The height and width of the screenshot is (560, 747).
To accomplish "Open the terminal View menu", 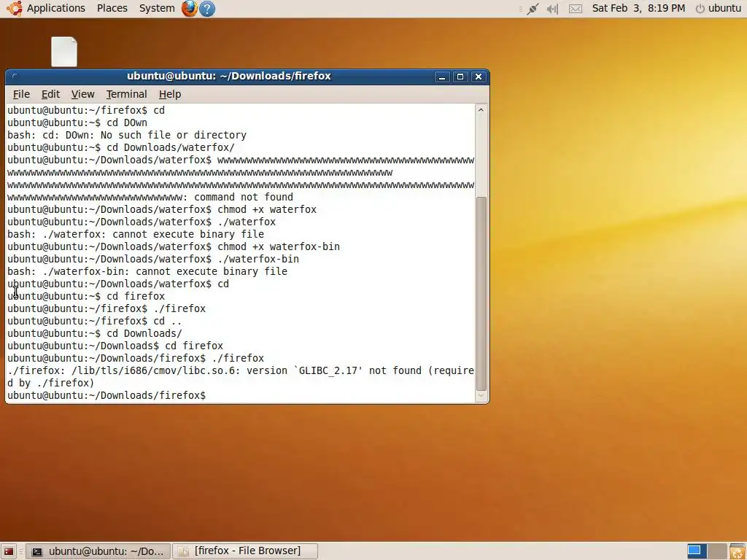I will 83,94.
